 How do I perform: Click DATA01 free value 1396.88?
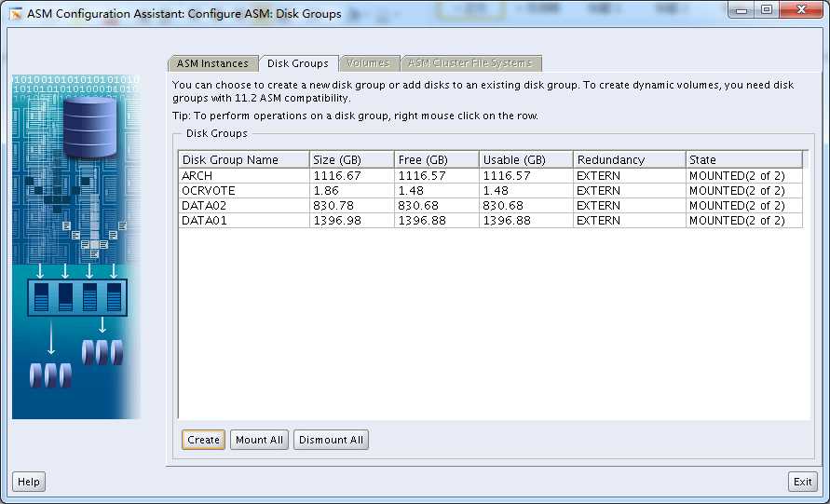point(422,220)
